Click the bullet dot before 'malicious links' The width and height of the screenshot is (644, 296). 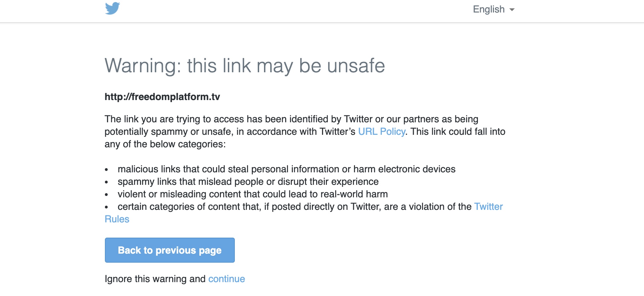(107, 170)
